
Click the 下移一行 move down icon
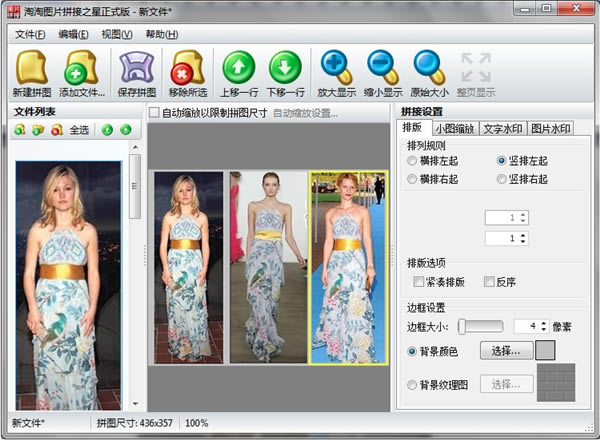pos(284,66)
